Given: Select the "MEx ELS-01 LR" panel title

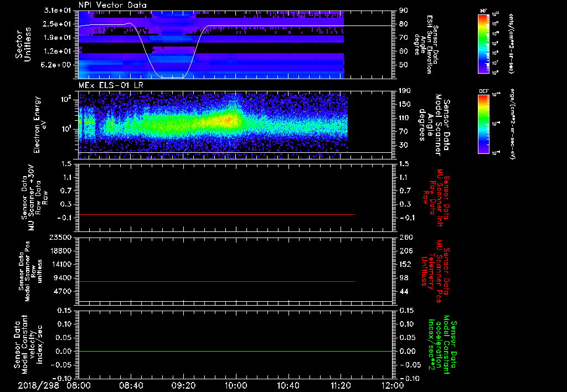Looking at the screenshot, I should (x=111, y=85).
